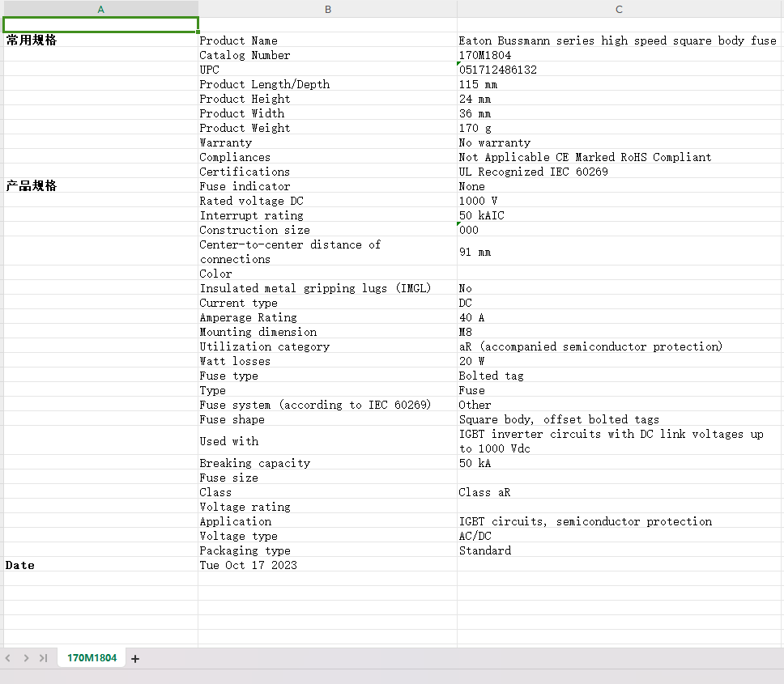Select the 'Construction size' cell
784x684 pixels.
tap(327, 230)
